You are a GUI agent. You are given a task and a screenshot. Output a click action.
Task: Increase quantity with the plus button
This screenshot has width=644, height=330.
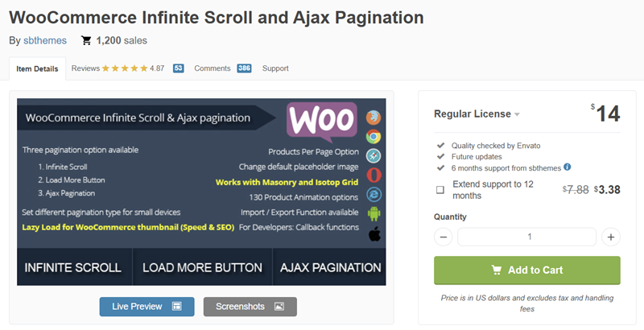click(x=611, y=237)
